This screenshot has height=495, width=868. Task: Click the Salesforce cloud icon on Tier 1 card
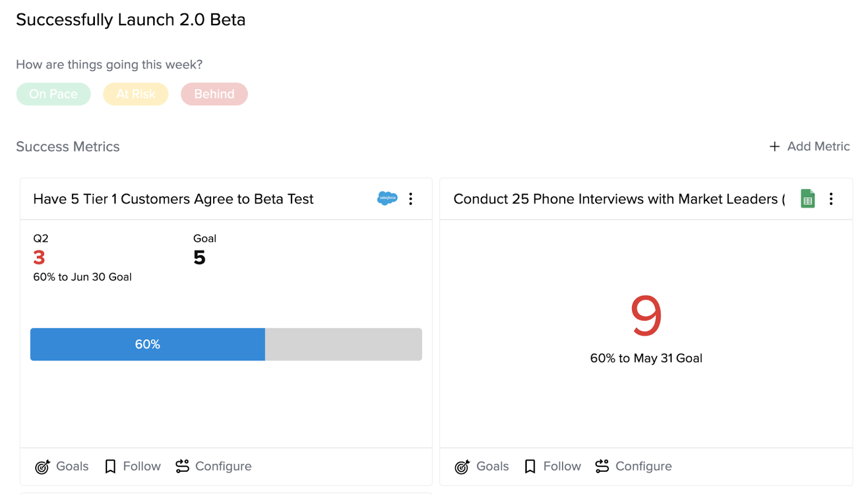387,198
